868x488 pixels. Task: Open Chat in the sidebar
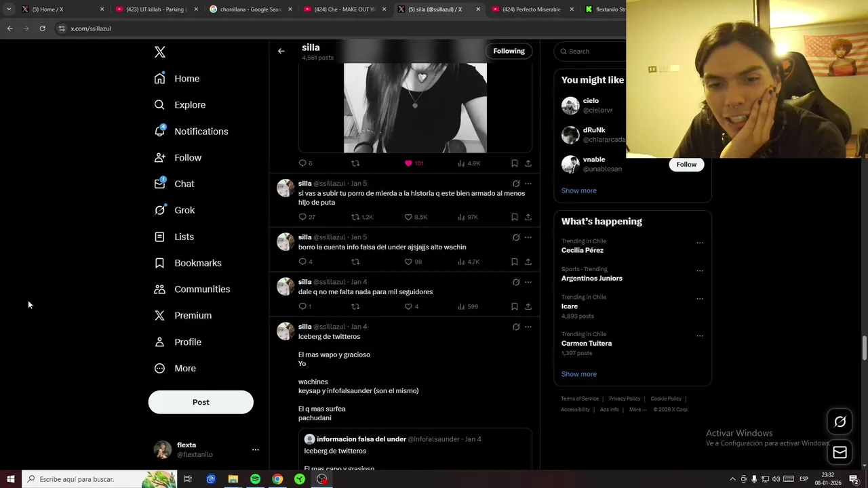coord(174,184)
